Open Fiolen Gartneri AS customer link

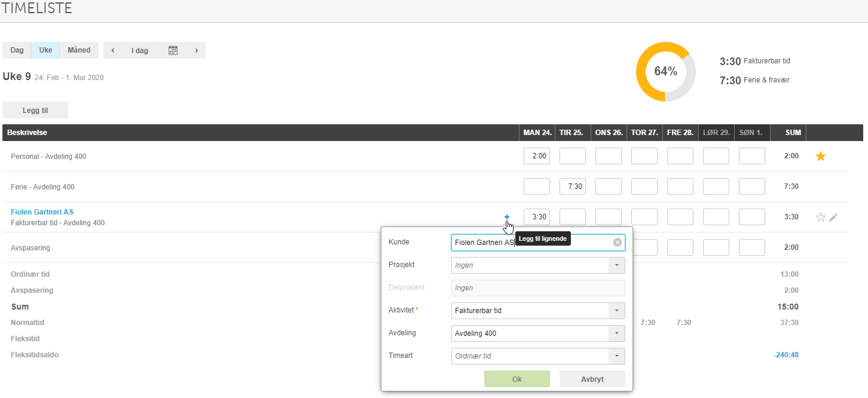(x=42, y=212)
